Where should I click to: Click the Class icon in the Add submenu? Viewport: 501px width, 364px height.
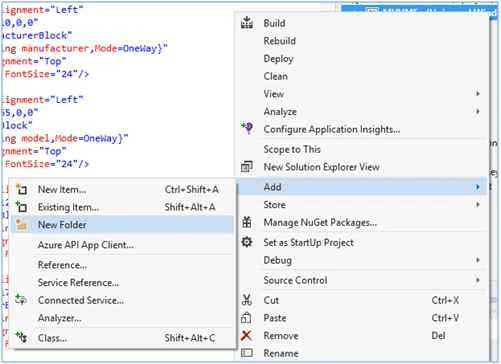click(22, 337)
